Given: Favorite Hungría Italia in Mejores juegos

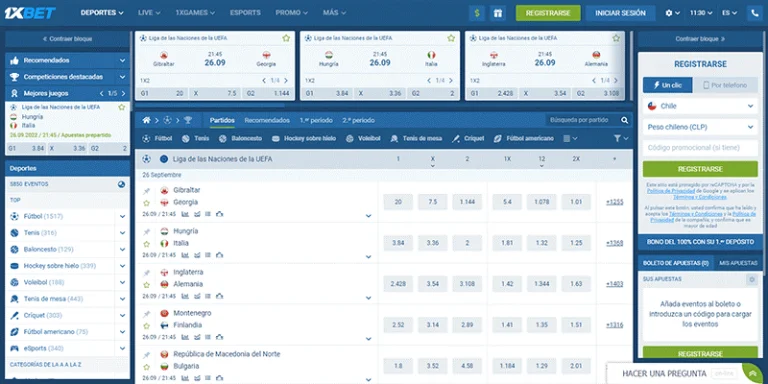Looking at the screenshot, I should (x=121, y=107).
